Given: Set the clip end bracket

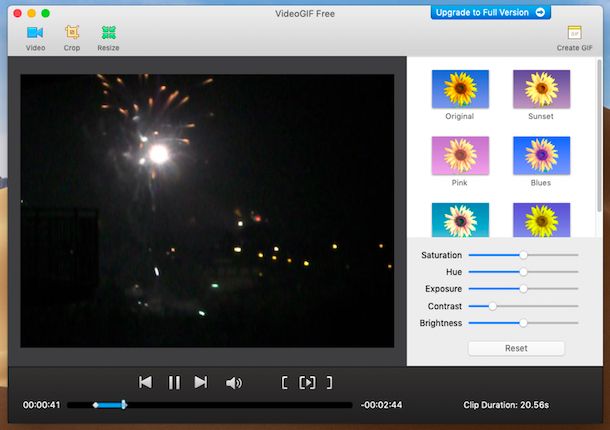Looking at the screenshot, I should pos(329,382).
